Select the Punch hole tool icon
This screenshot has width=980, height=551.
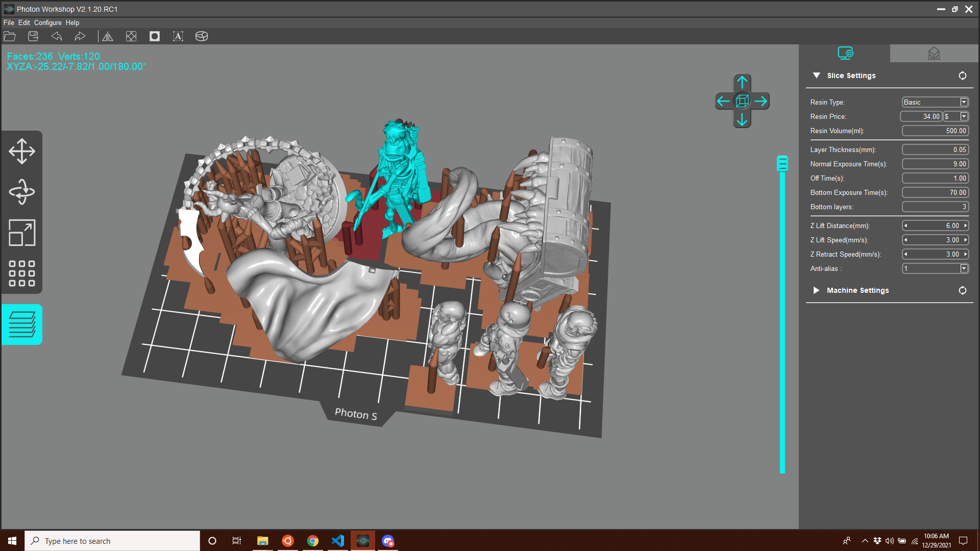tap(155, 36)
